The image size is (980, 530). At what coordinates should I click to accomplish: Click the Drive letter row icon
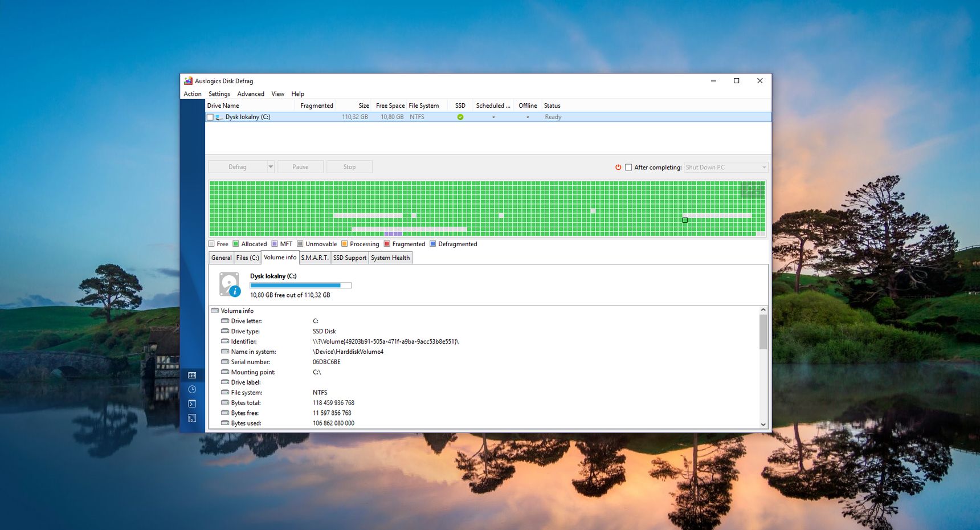point(225,321)
